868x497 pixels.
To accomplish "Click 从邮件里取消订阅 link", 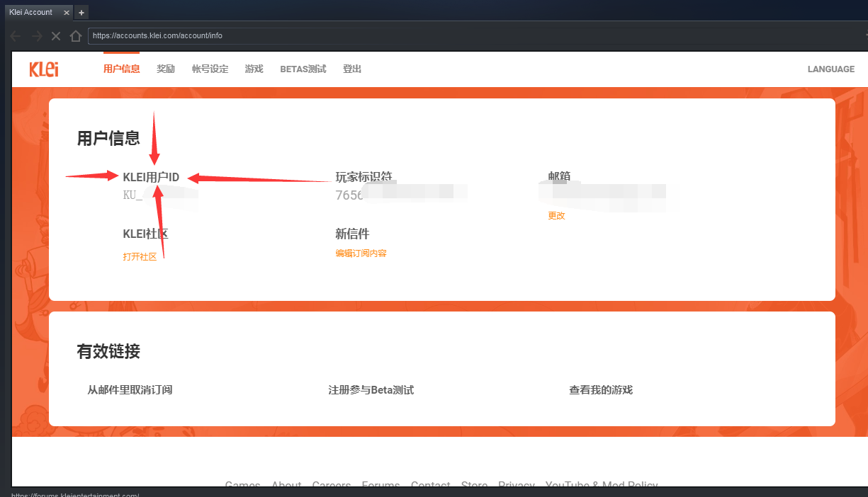I will 130,390.
